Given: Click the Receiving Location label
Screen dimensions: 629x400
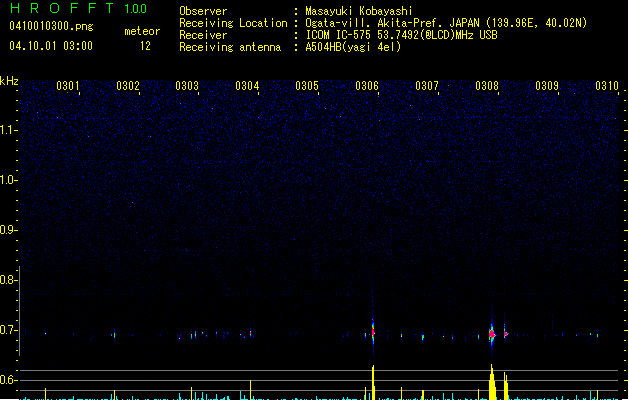Looking at the screenshot, I should coord(233,23).
